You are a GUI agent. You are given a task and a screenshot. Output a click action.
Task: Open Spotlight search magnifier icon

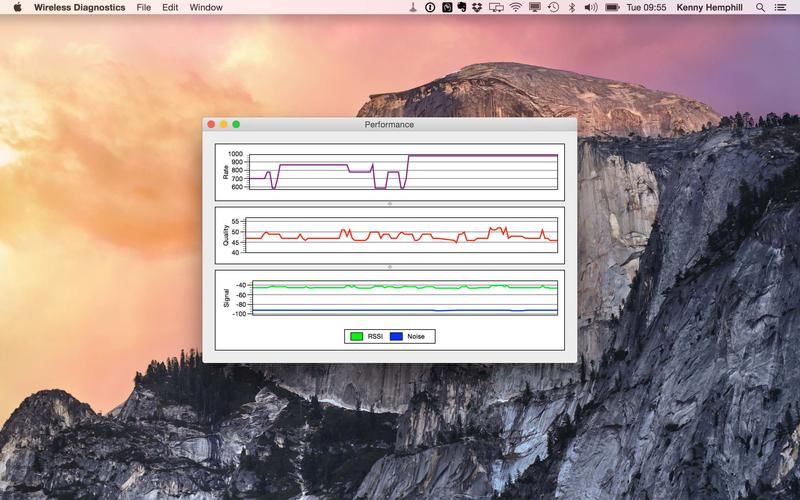click(760, 7)
